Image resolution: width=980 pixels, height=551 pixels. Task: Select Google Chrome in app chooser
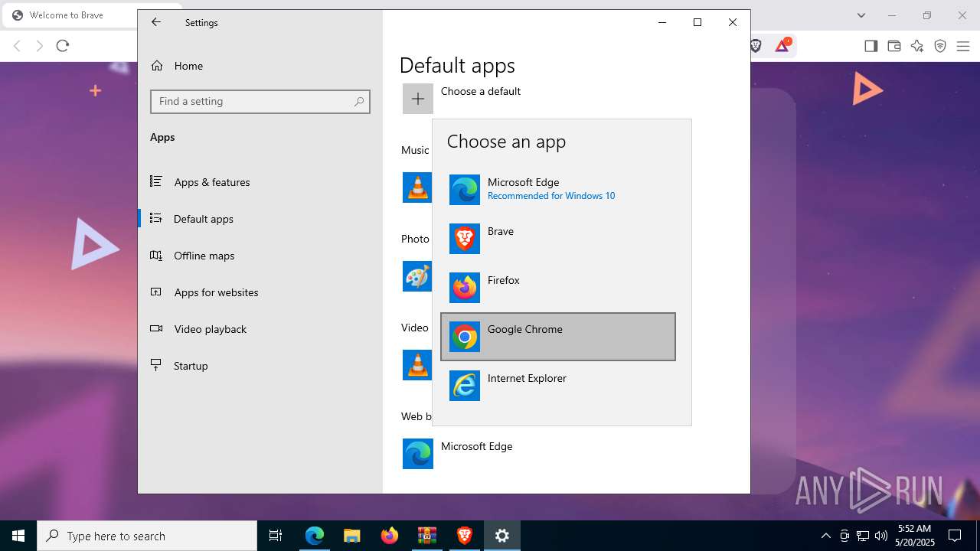click(558, 337)
